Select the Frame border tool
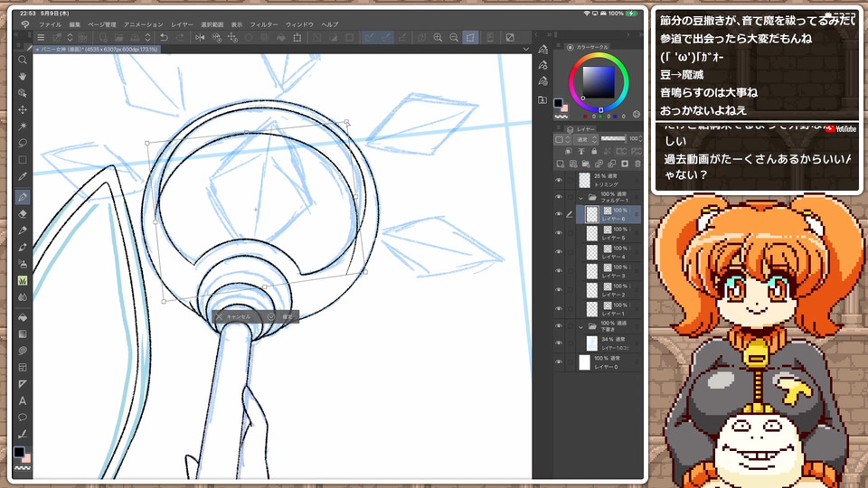The image size is (868, 488). (23, 368)
